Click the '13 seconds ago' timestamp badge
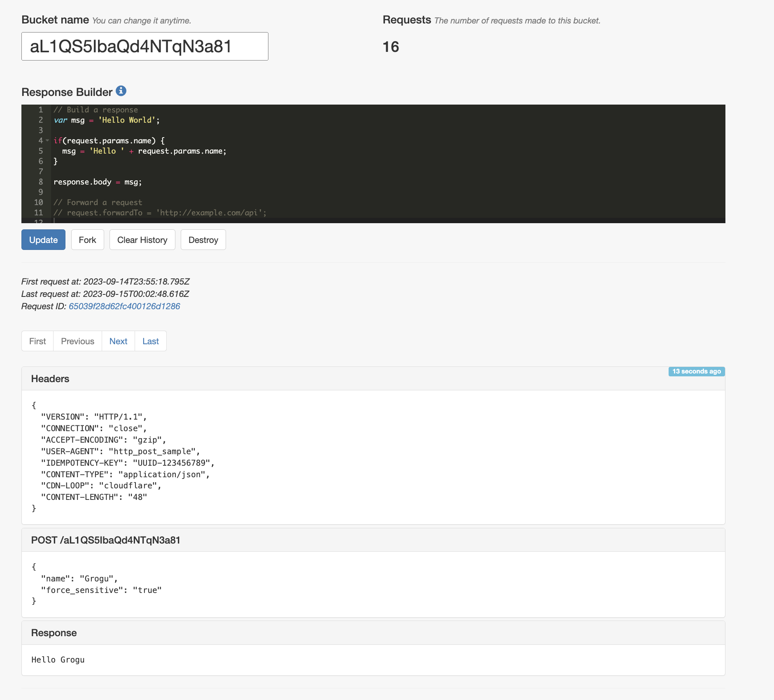 (696, 371)
